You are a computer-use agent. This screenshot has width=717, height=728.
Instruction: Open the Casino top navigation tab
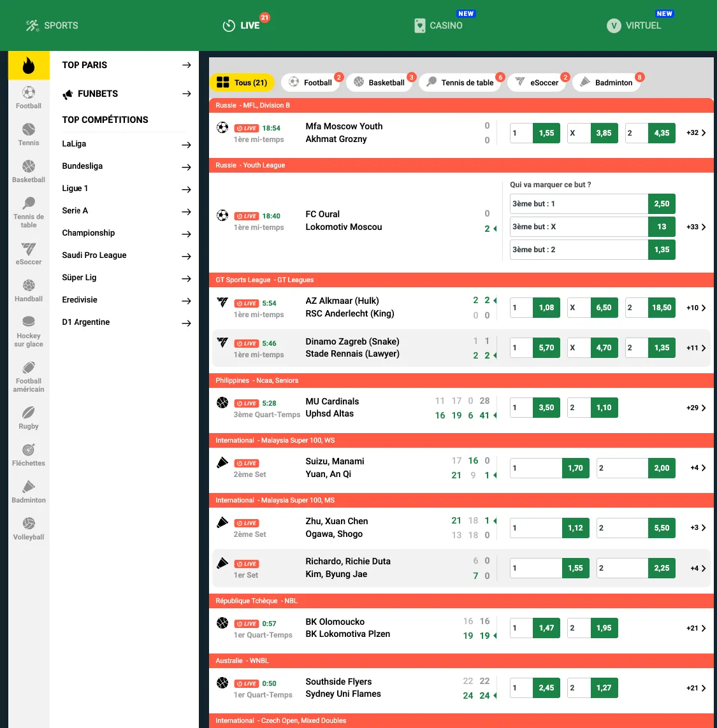pos(438,25)
